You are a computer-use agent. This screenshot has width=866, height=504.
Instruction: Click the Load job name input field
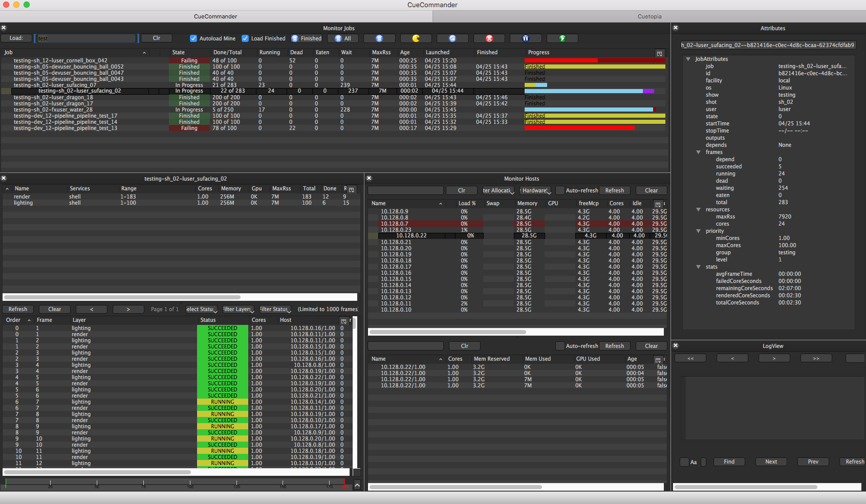pyautogui.click(x=86, y=38)
